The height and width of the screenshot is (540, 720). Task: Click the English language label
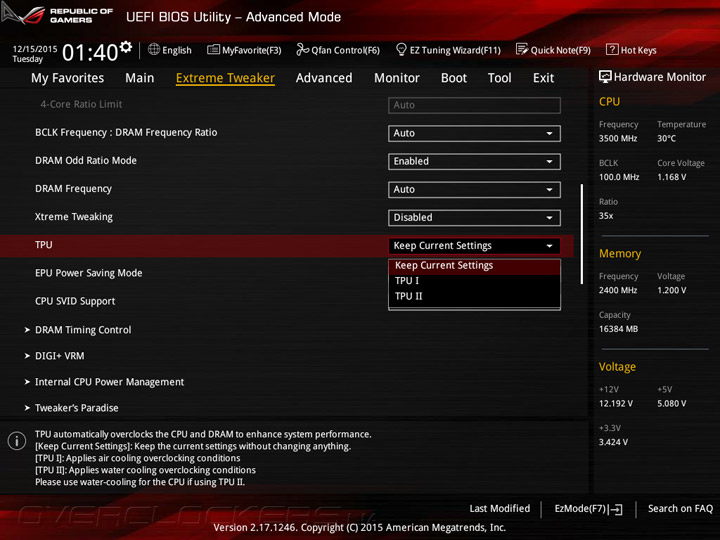[x=177, y=50]
